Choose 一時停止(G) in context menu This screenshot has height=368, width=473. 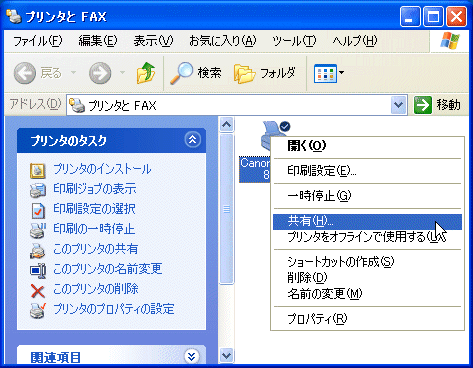367,196
